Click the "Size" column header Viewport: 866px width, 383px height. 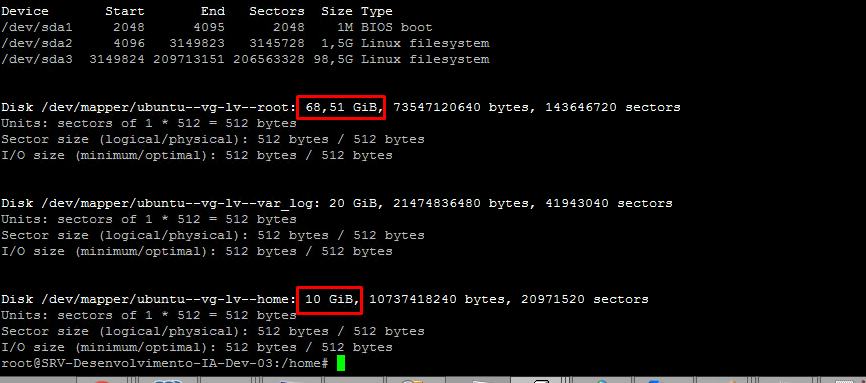[x=337, y=11]
